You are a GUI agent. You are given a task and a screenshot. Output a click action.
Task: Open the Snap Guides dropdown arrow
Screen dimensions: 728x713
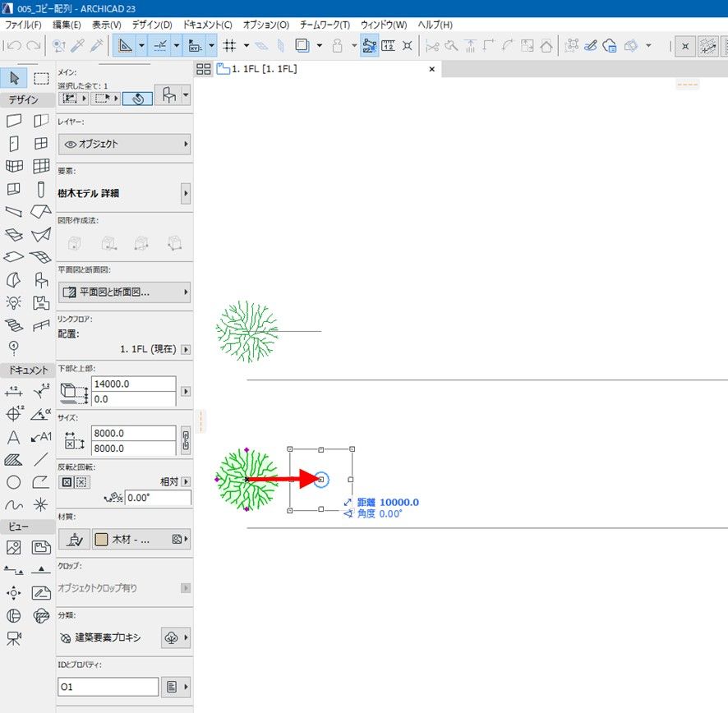tap(177, 45)
